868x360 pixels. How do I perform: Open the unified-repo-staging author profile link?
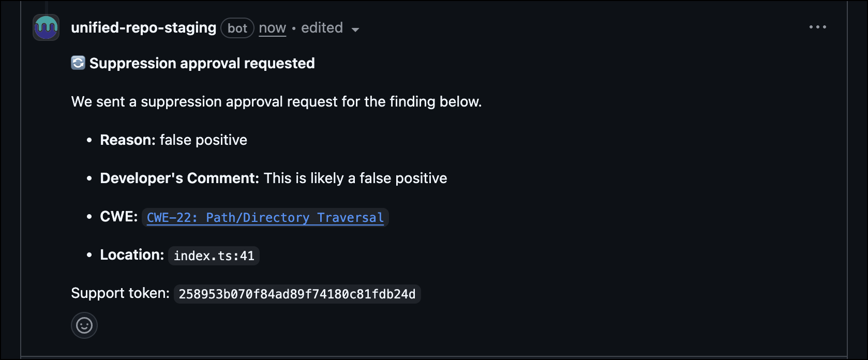[143, 27]
